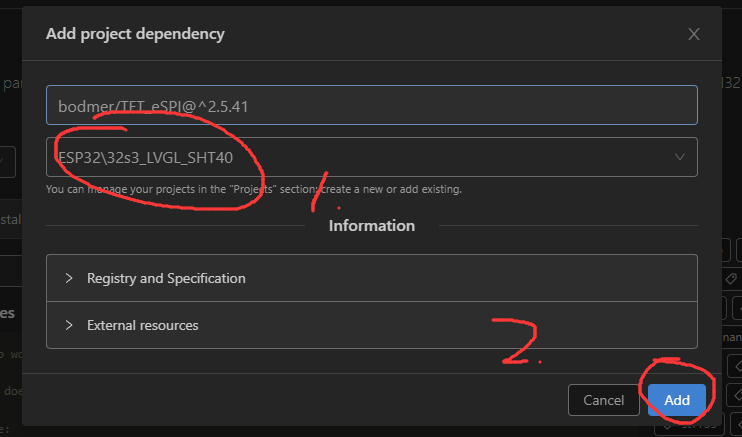
Task: Click the External resources chevron icon
Action: [69, 325]
